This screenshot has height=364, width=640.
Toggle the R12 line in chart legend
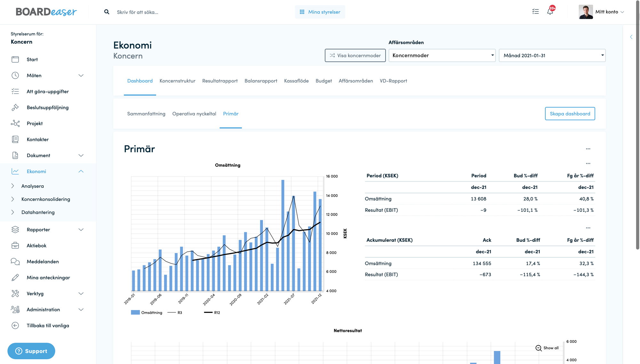click(x=212, y=313)
